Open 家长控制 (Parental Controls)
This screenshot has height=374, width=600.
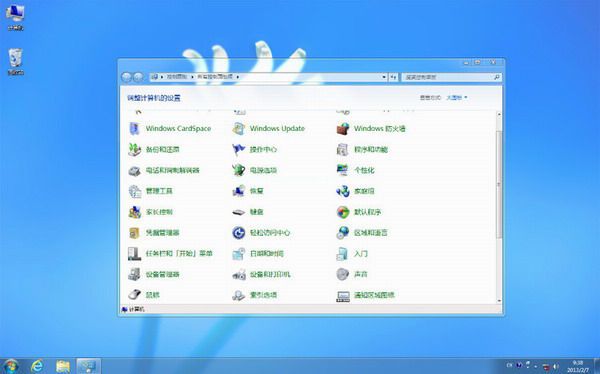(150, 212)
